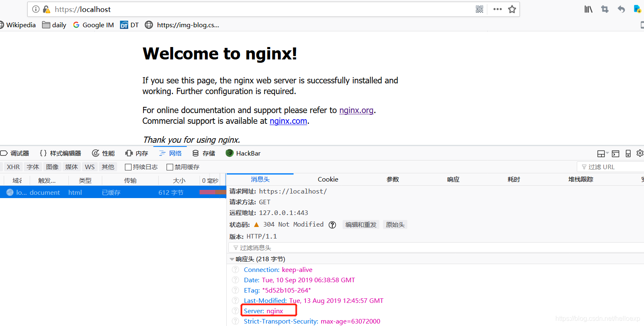Collapse the 响应头 response headers section

point(232,259)
